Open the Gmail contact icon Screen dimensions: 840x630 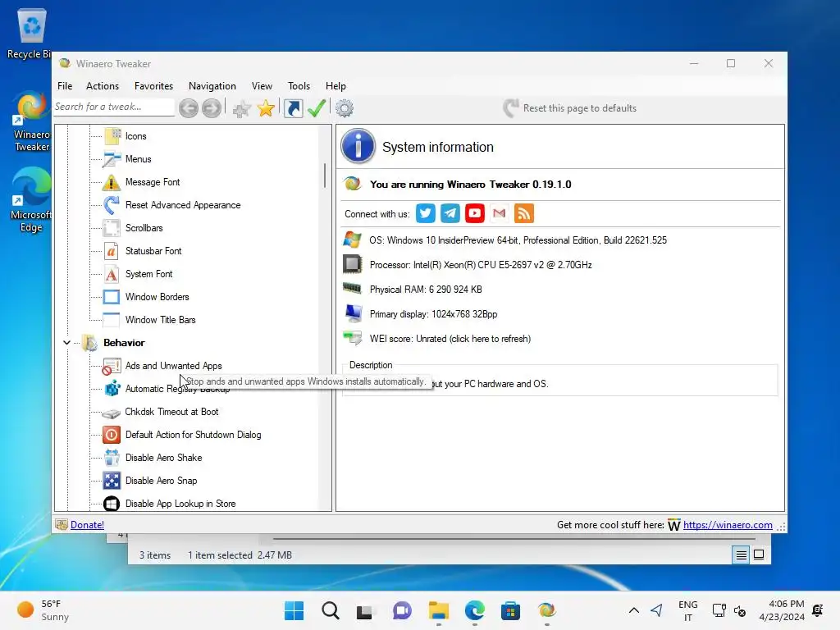pos(500,213)
